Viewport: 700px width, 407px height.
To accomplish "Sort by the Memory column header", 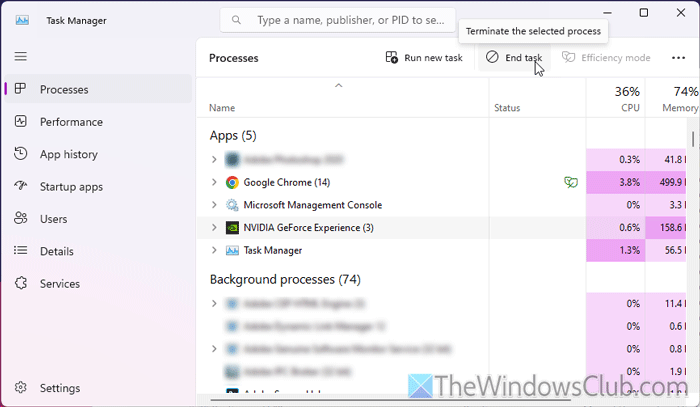I will [672, 99].
